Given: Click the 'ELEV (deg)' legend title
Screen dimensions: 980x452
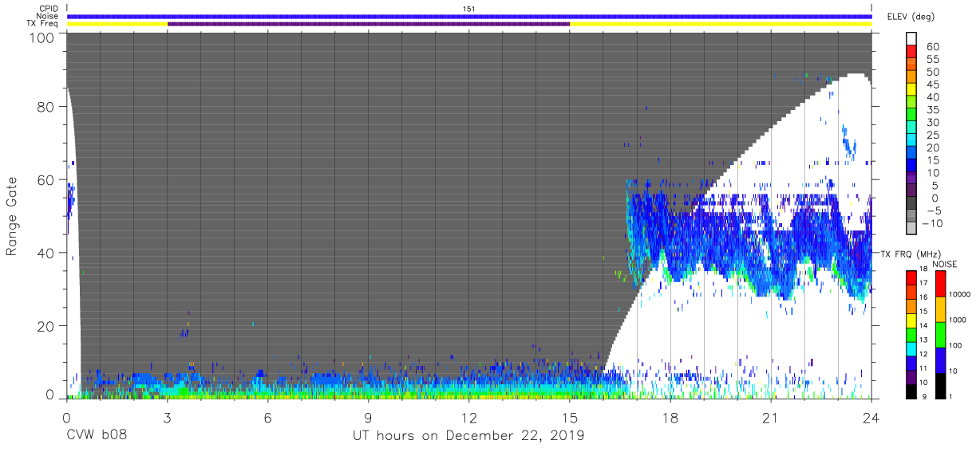Looking at the screenshot, I should [x=911, y=17].
